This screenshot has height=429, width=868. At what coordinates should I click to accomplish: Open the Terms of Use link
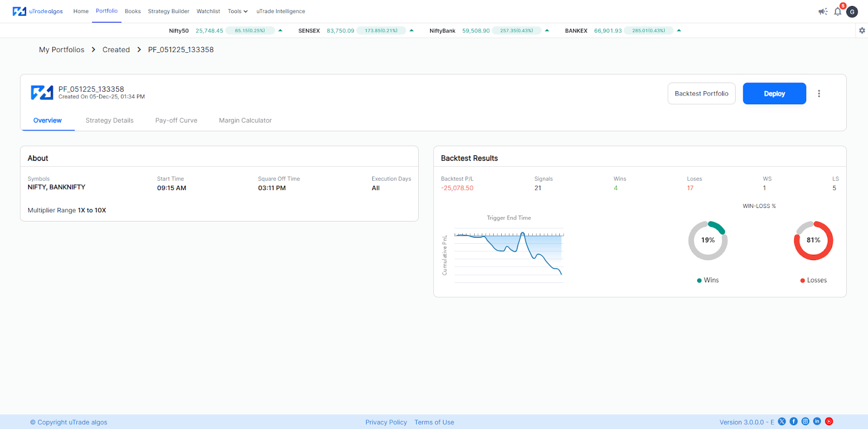(434, 422)
